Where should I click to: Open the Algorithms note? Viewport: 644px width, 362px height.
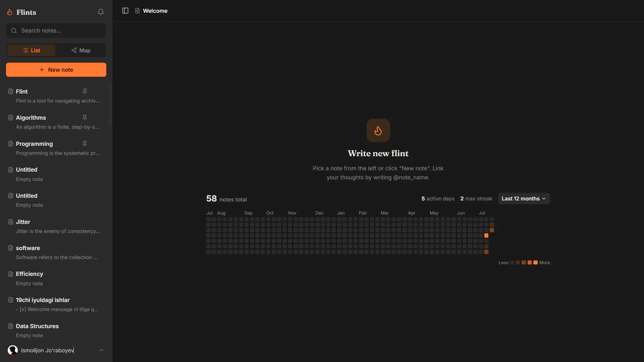pyautogui.click(x=56, y=122)
